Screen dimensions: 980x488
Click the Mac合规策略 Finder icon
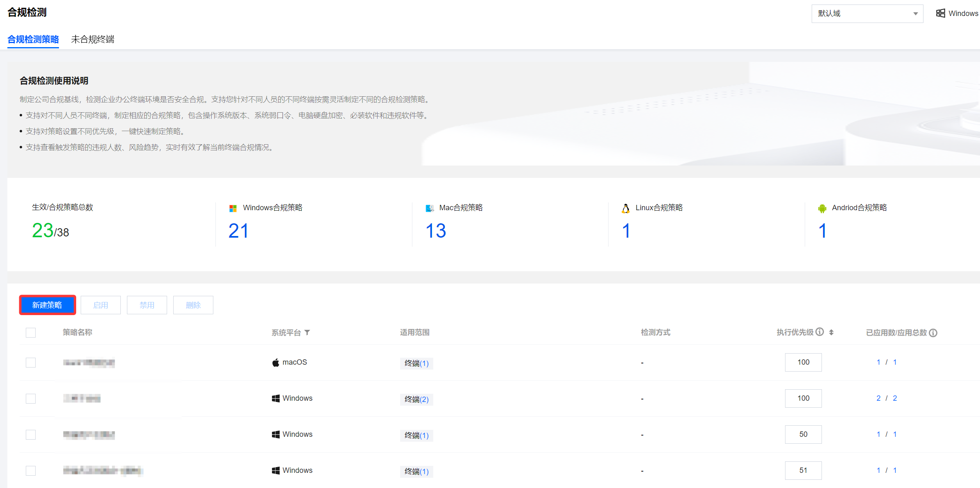tap(430, 208)
